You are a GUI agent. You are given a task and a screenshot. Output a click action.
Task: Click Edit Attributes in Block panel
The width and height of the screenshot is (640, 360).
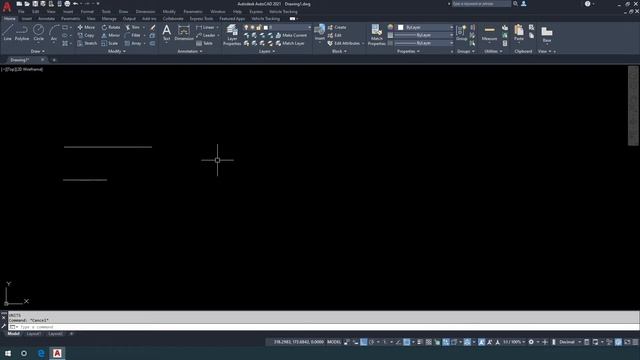[344, 43]
